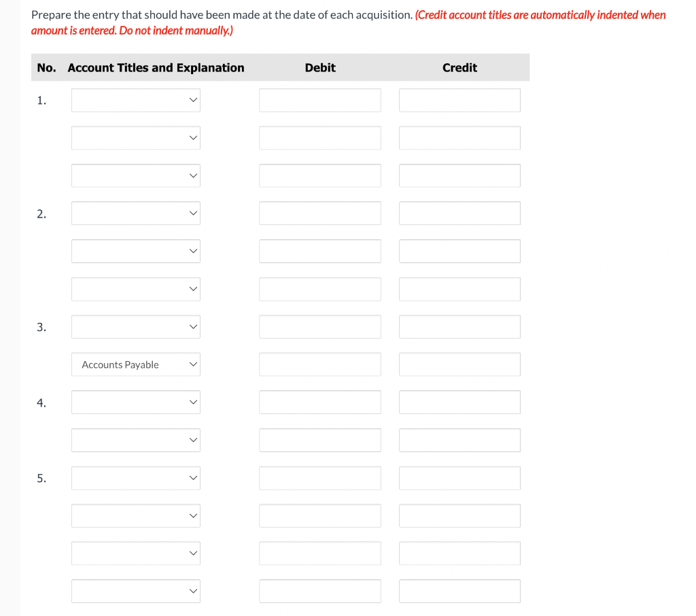Expand the second account dropdown under entry 1
This screenshot has width=696, height=616.
135,137
